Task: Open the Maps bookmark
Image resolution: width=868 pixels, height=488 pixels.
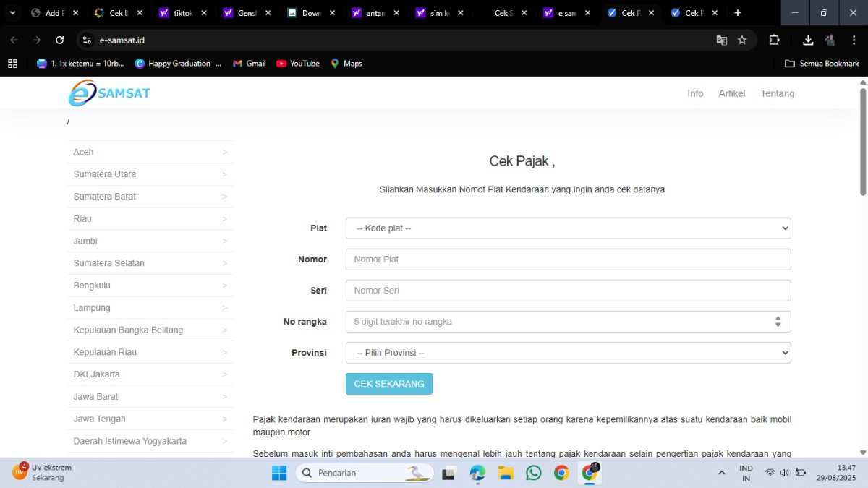Action: 346,64
